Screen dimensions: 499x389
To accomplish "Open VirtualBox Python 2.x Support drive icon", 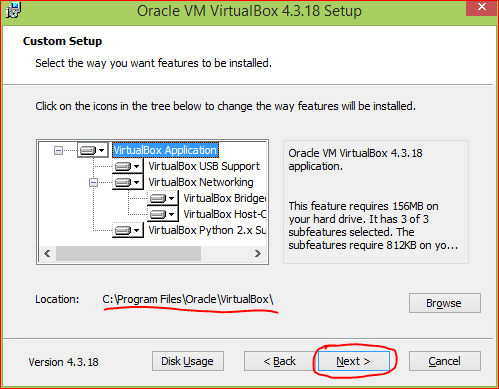I will [x=128, y=230].
